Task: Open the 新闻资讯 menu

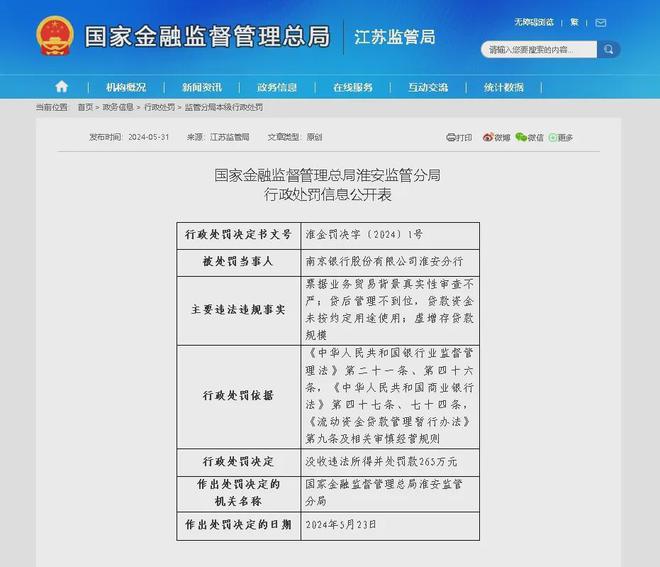Action: (x=202, y=87)
